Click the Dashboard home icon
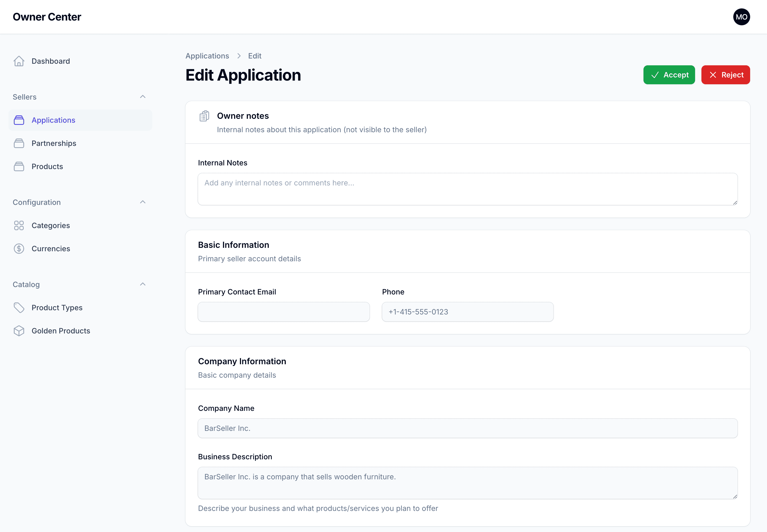Screen dimensions: 767x532 19,61
